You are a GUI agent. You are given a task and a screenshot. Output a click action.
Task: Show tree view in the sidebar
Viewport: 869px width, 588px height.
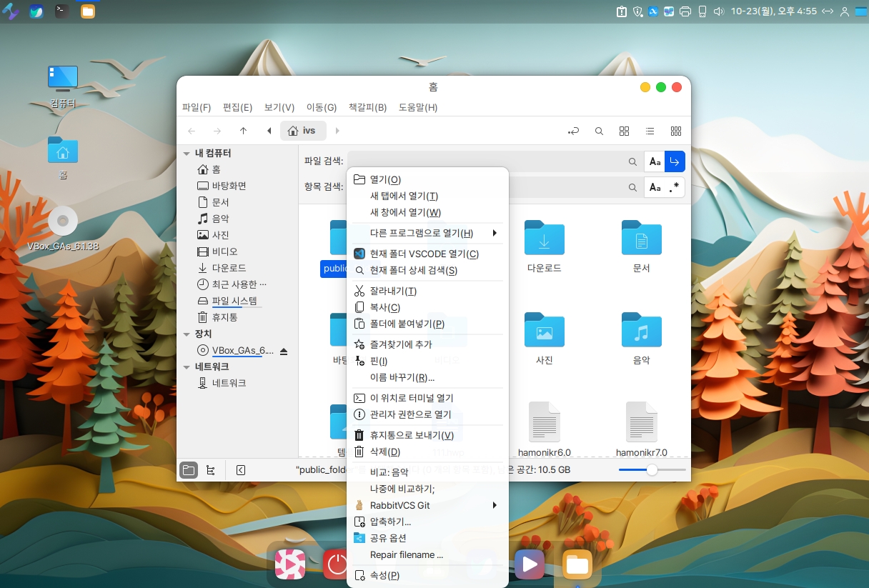[210, 470]
